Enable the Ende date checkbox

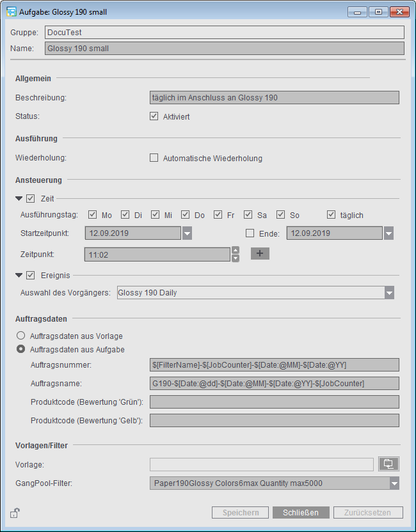tap(250, 233)
